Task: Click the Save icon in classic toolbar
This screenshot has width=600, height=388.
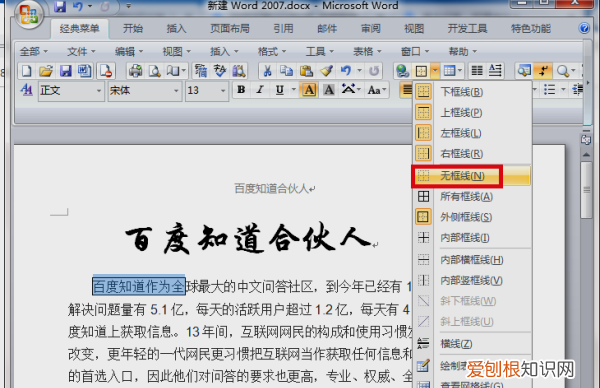Action: [x=65, y=71]
